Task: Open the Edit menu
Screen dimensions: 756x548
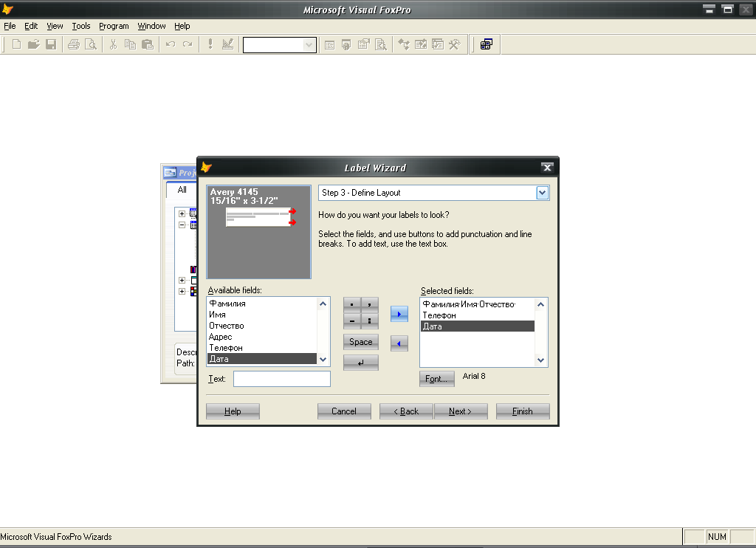Action: [x=31, y=26]
